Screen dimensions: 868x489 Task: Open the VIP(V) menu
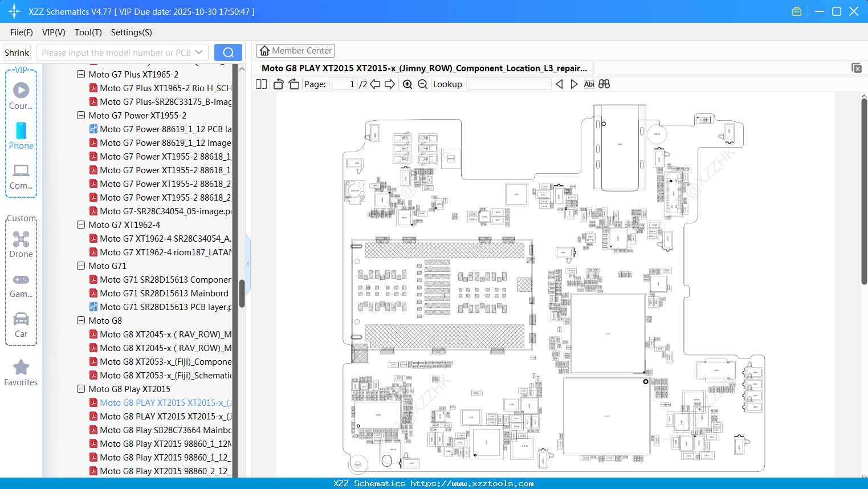54,32
